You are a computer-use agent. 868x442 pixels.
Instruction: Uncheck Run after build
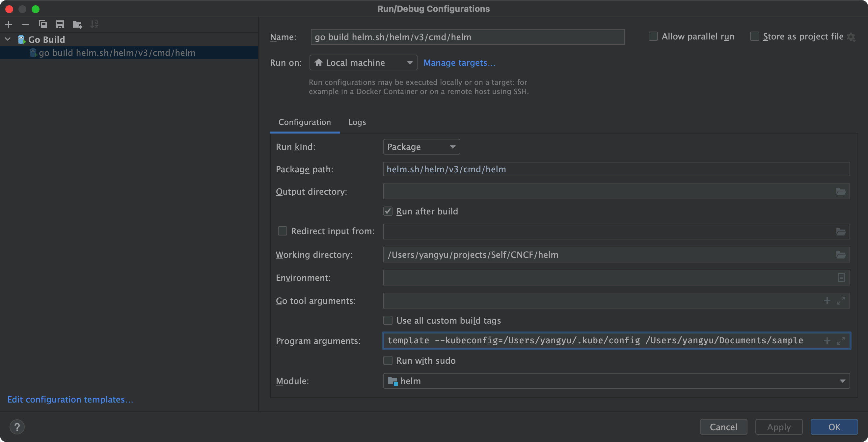point(388,211)
